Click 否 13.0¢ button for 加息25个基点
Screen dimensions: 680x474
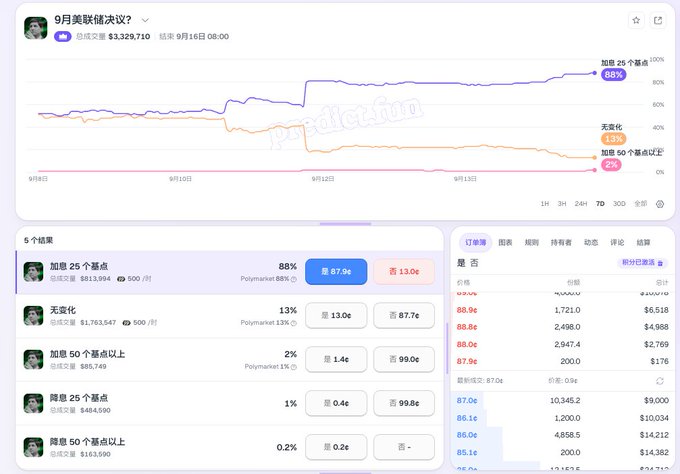click(x=404, y=271)
